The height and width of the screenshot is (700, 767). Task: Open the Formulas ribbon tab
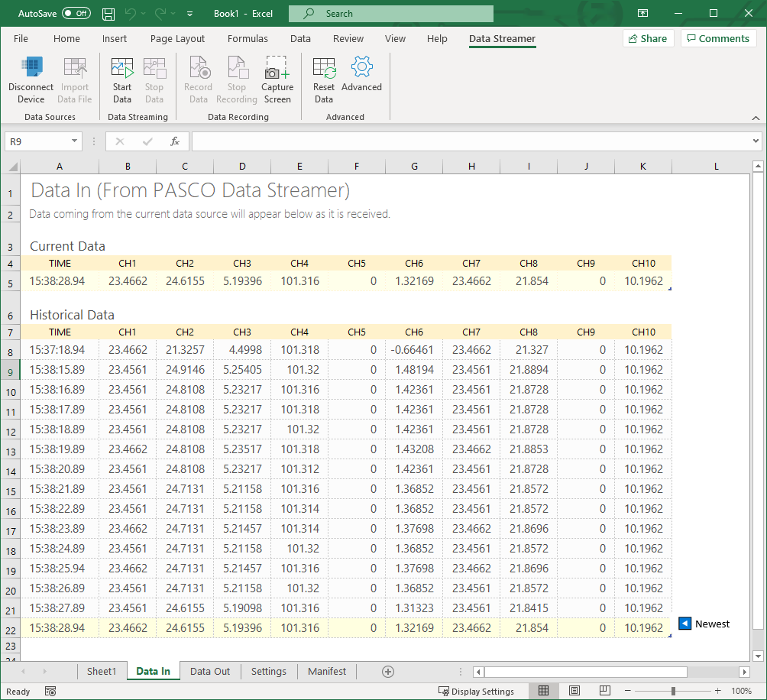(x=248, y=38)
